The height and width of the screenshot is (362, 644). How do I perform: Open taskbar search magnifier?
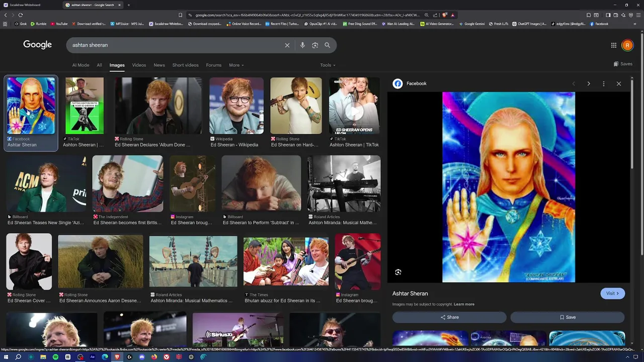[18, 357]
